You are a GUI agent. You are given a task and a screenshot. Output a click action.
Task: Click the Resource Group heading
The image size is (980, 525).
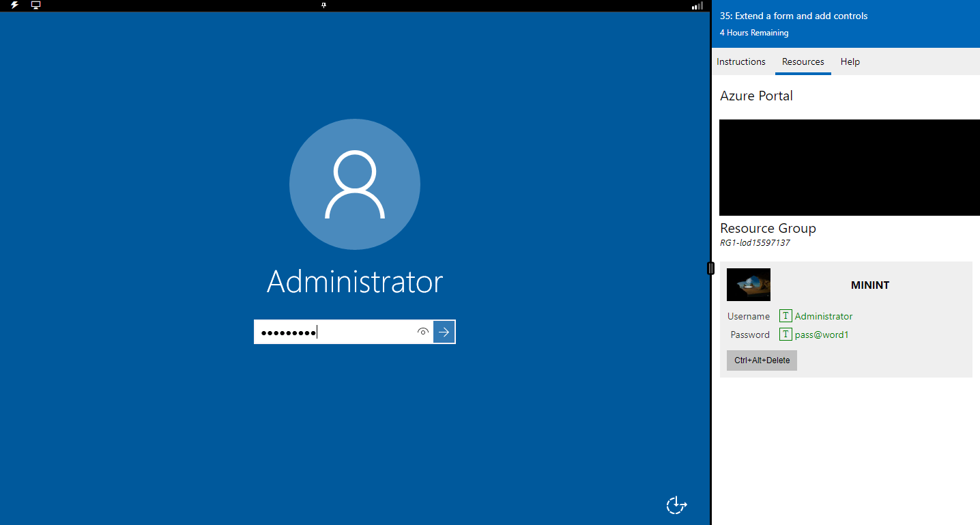(x=768, y=228)
